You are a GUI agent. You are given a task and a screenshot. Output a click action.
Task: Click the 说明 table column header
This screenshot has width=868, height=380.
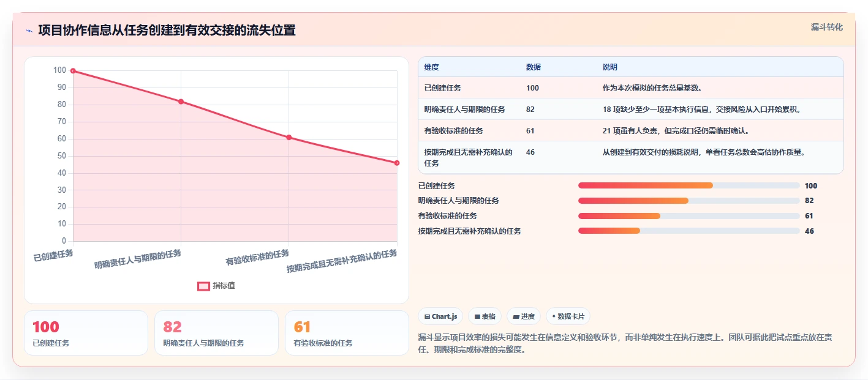point(609,67)
